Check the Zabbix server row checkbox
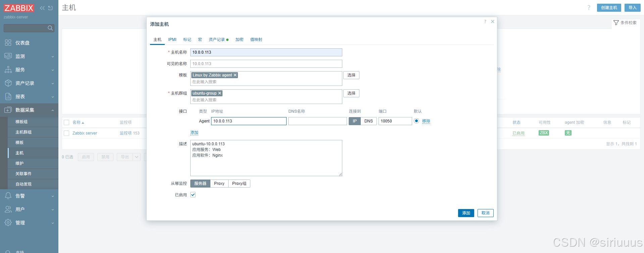This screenshot has width=644, height=253. point(66,133)
